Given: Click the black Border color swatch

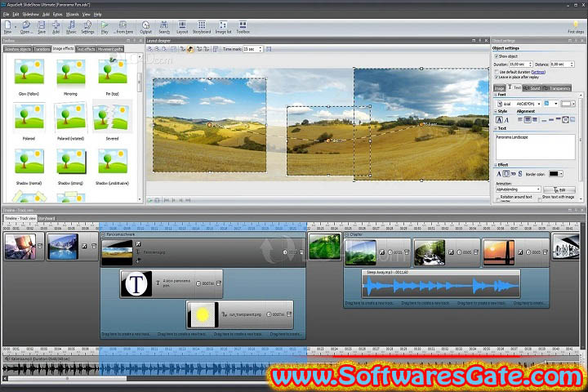Looking at the screenshot, I should coord(554,174).
